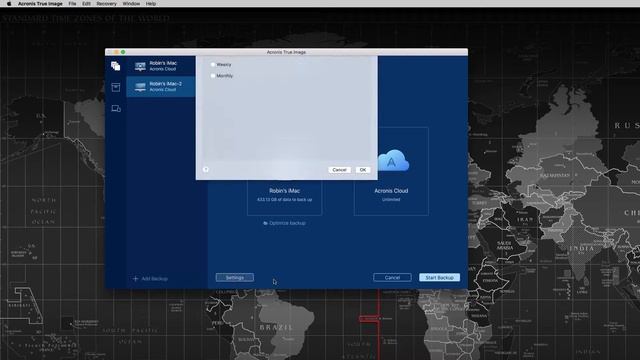Open backup Settings button
The width and height of the screenshot is (640, 360).
click(x=235, y=278)
